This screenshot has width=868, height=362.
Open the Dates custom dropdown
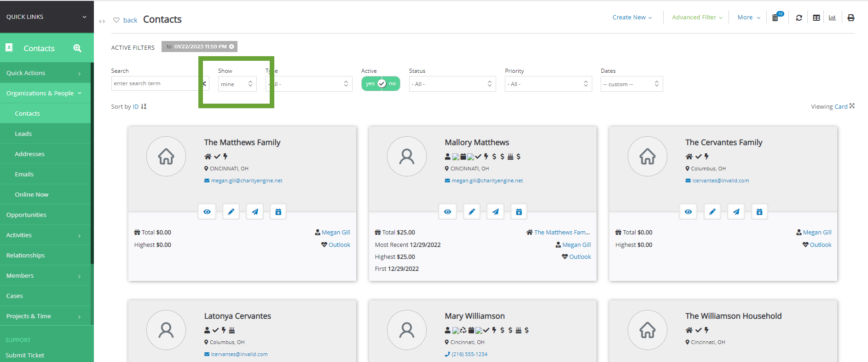coord(631,84)
